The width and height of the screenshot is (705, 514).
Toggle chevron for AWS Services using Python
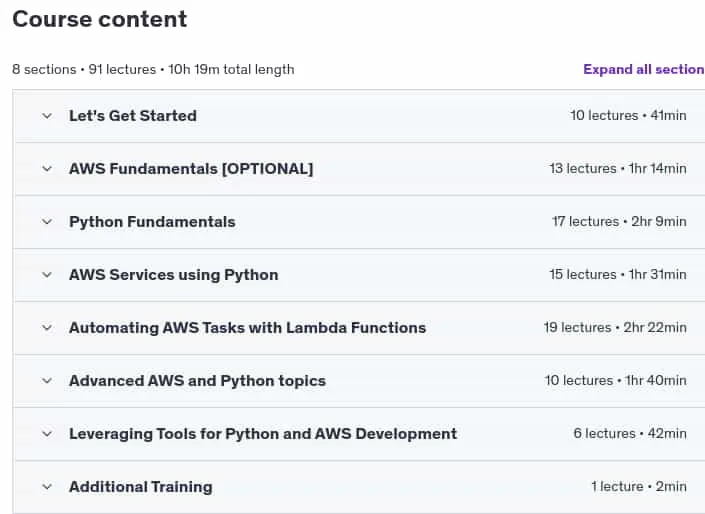click(x=47, y=275)
